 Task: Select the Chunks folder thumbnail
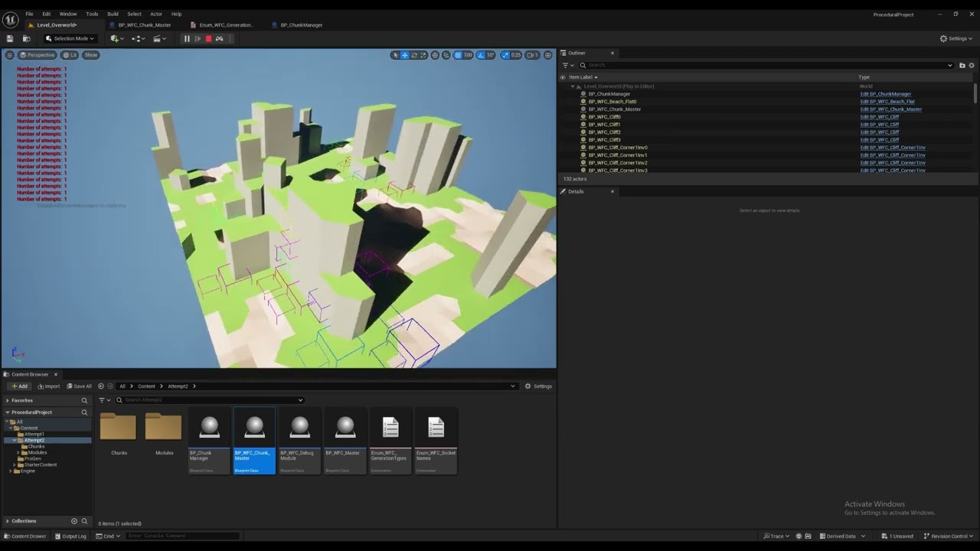pyautogui.click(x=118, y=427)
